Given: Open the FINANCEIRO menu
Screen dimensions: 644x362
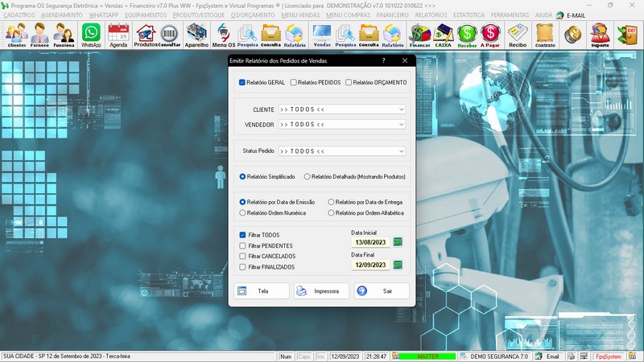Looking at the screenshot, I should point(392,14).
